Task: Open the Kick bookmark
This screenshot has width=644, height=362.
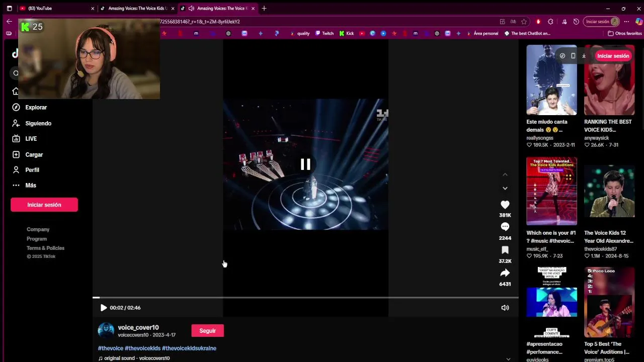Action: (x=347, y=33)
